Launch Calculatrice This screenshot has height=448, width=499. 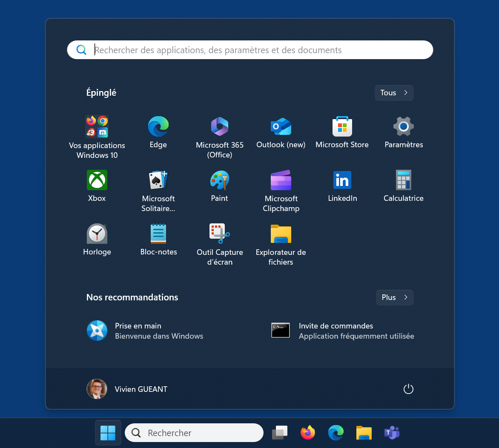tap(404, 185)
